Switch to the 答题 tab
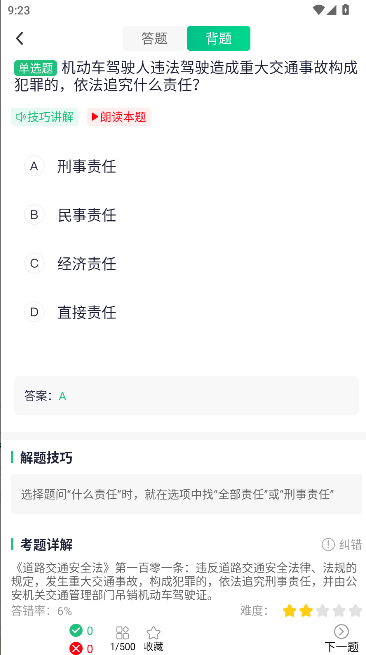The height and width of the screenshot is (655, 366). tap(155, 38)
